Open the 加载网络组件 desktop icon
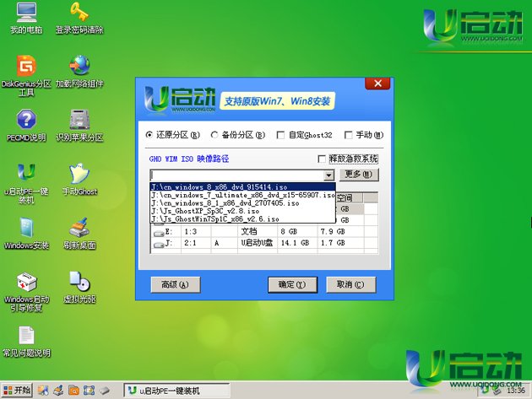Screen dimensions: 532x399 (x=79, y=66)
